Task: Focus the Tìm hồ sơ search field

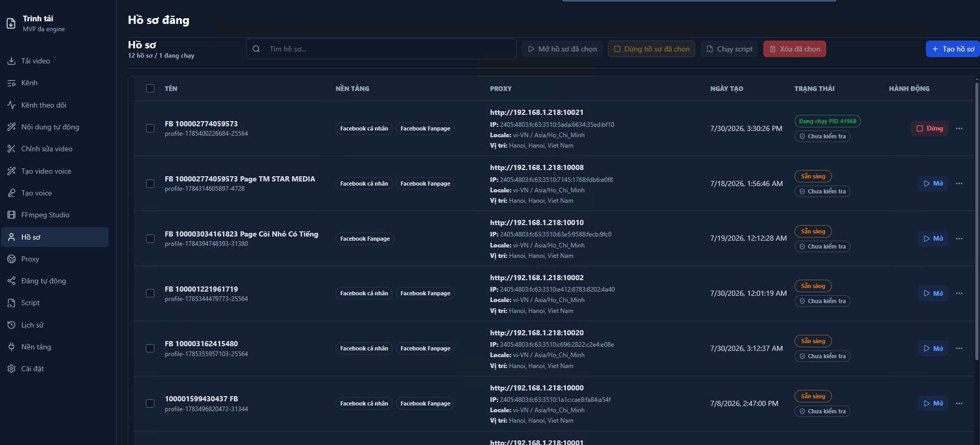Action: coord(381,49)
